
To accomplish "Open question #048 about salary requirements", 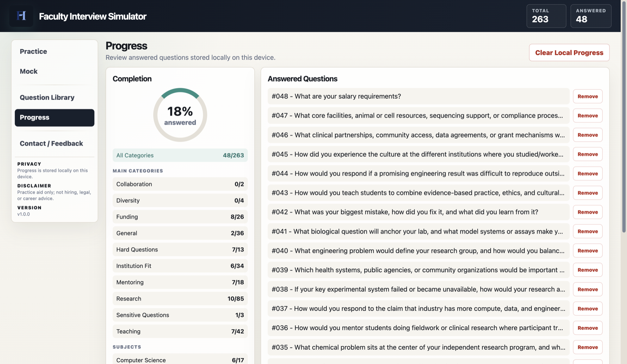I will tap(419, 96).
